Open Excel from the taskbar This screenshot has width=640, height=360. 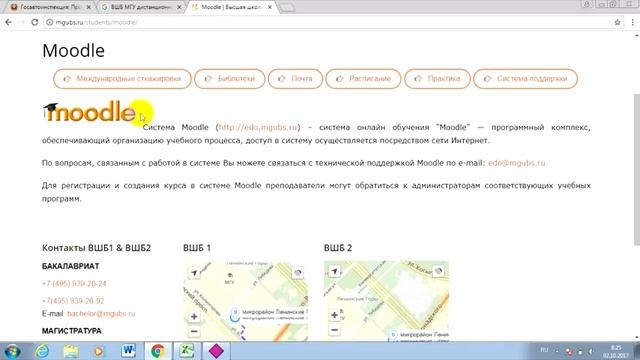(186, 351)
